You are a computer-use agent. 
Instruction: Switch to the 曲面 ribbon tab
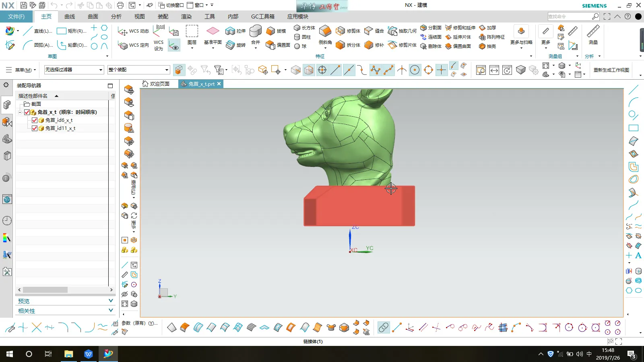[93, 16]
